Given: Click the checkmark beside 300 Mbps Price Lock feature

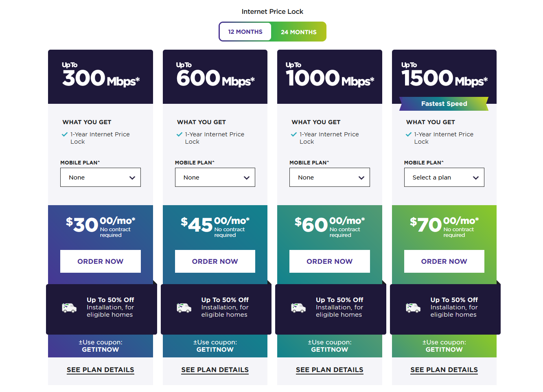Looking at the screenshot, I should [64, 134].
